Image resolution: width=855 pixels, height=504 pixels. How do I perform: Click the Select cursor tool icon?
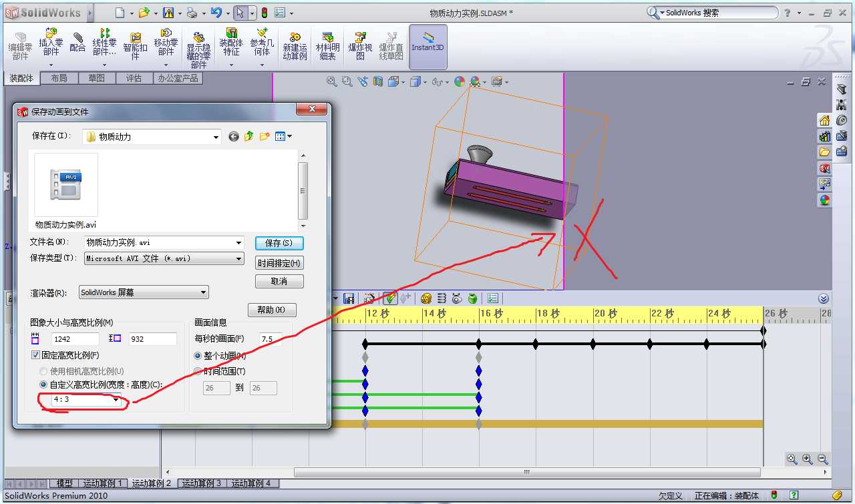pos(240,13)
